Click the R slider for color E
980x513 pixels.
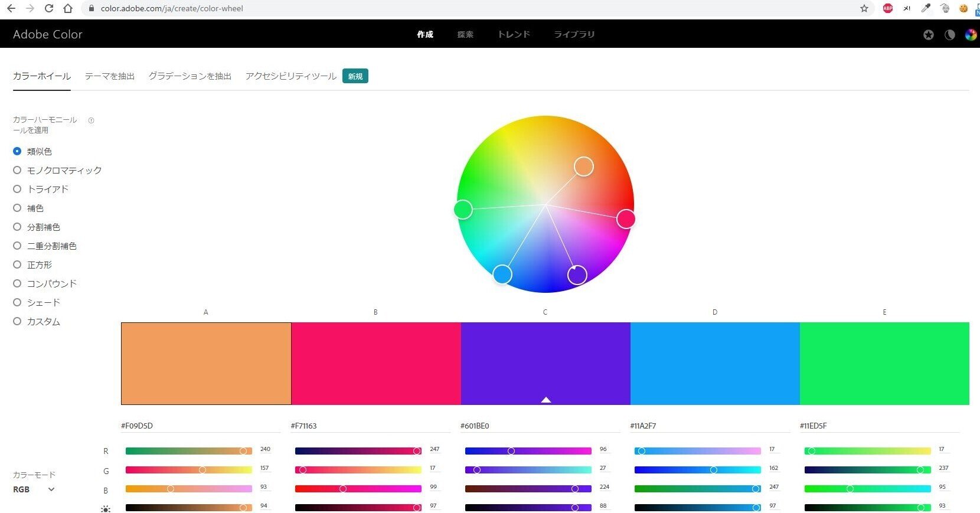(868, 451)
